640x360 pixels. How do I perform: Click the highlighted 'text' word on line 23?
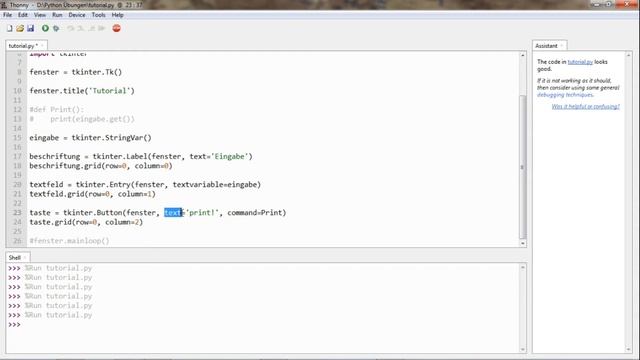pos(173,213)
